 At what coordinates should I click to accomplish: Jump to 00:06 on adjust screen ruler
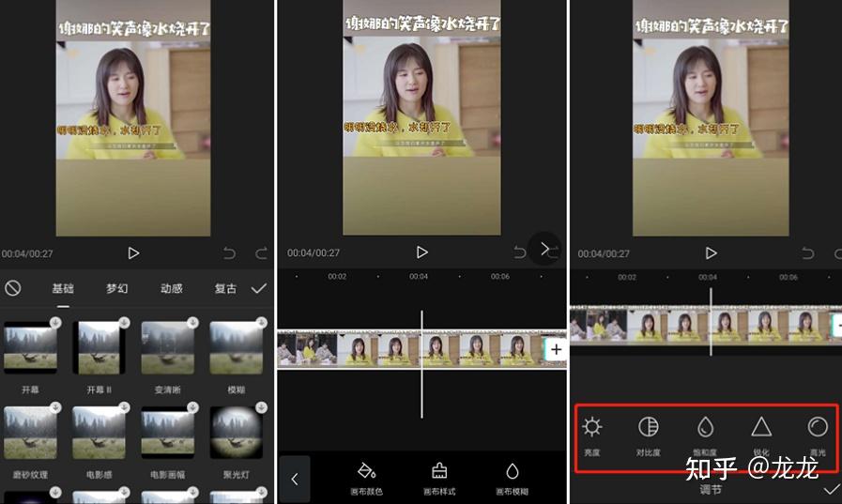pos(788,277)
